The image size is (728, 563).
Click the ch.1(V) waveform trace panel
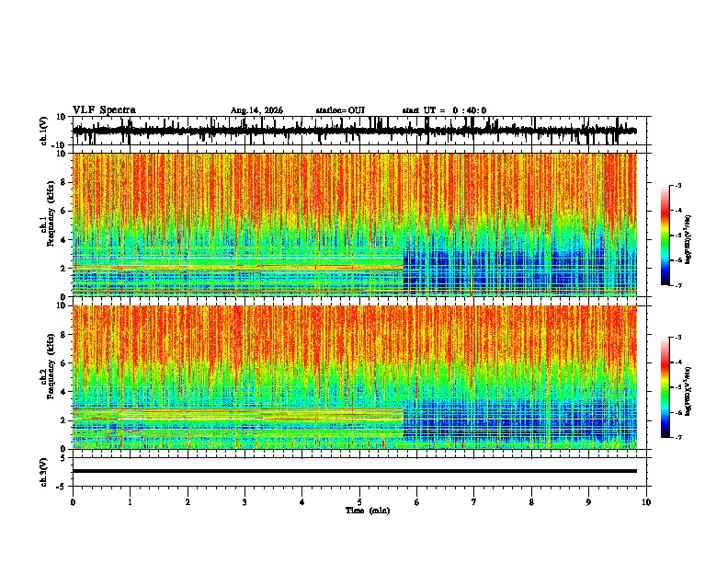coord(361,131)
